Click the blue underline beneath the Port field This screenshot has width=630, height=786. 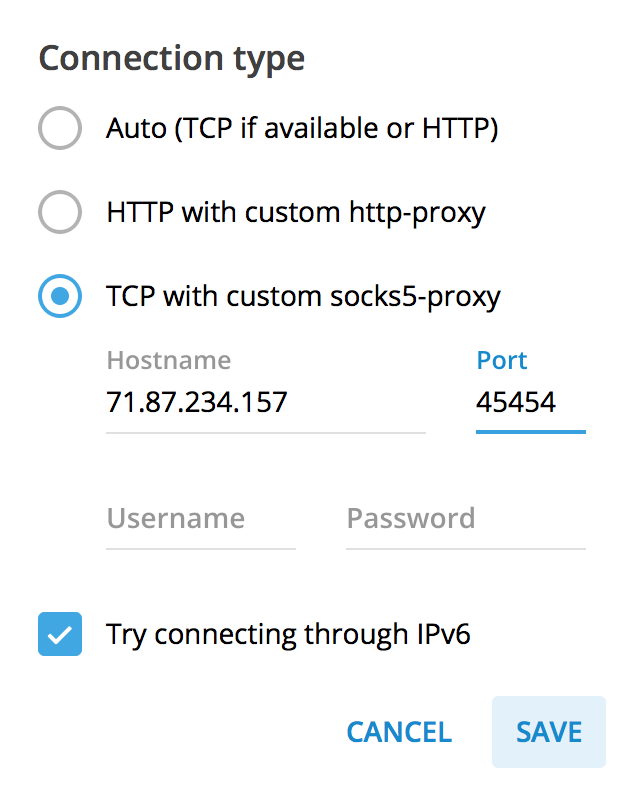pos(530,432)
